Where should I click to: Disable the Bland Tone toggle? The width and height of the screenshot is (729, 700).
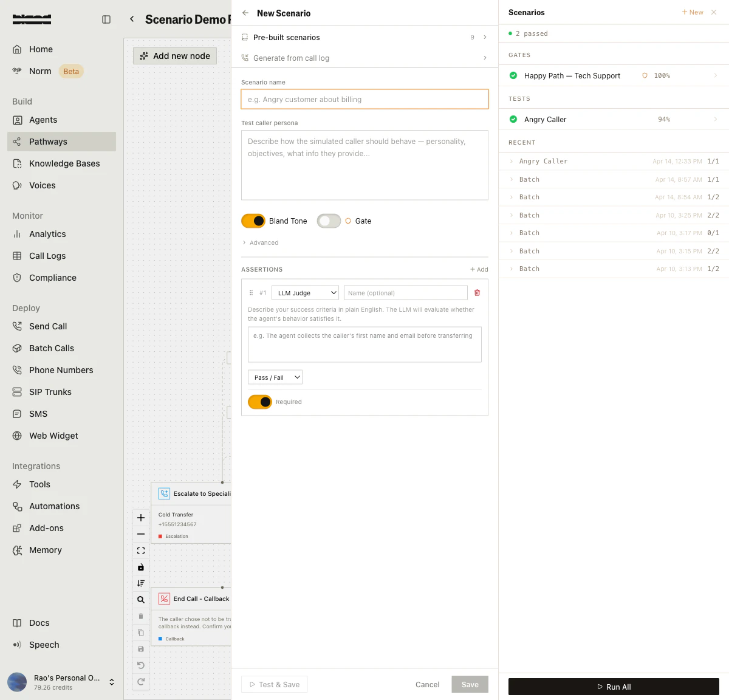(253, 221)
